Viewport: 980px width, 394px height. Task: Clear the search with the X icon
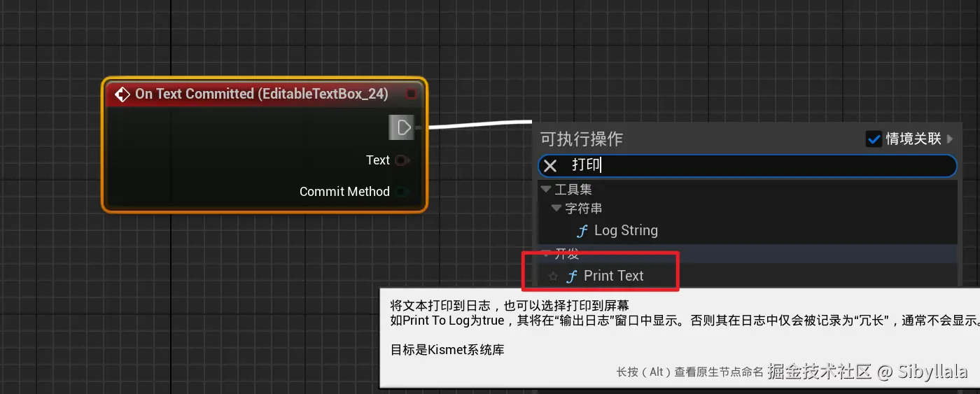pyautogui.click(x=550, y=165)
